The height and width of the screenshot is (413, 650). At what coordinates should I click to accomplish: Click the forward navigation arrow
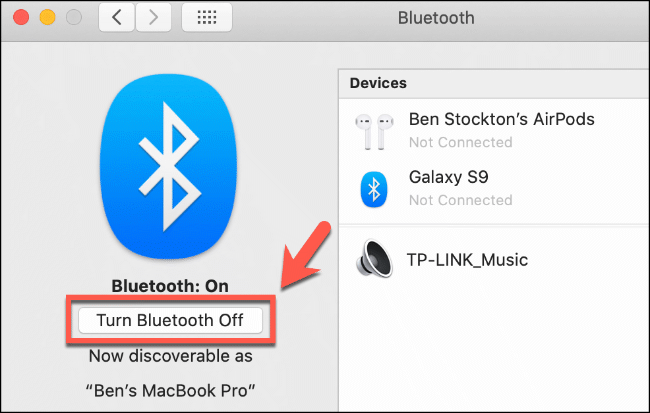point(153,17)
